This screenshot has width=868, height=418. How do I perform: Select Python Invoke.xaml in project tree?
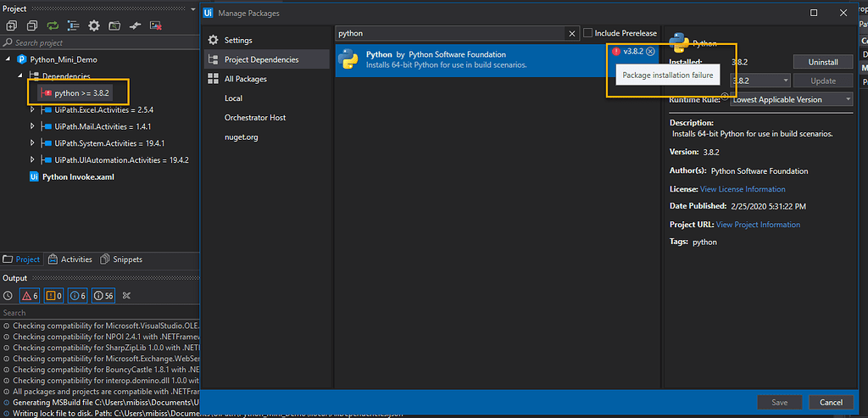tap(78, 177)
